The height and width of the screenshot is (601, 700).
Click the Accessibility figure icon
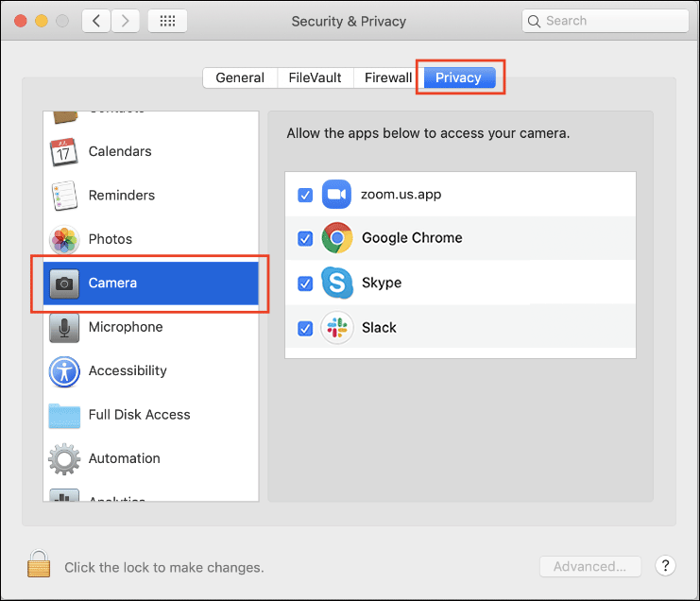tap(64, 371)
